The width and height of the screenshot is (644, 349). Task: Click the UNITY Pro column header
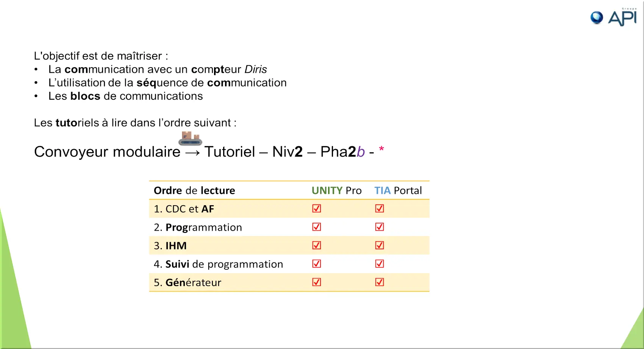point(336,190)
